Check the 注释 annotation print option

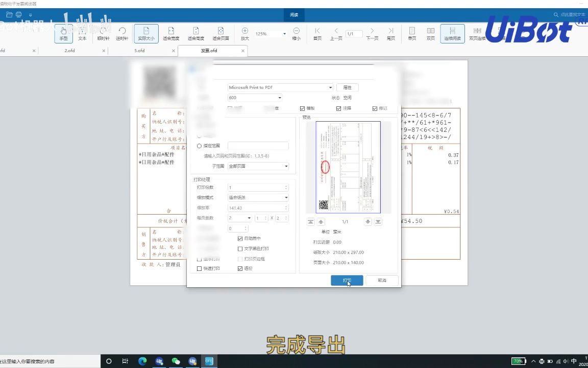[x=338, y=108]
